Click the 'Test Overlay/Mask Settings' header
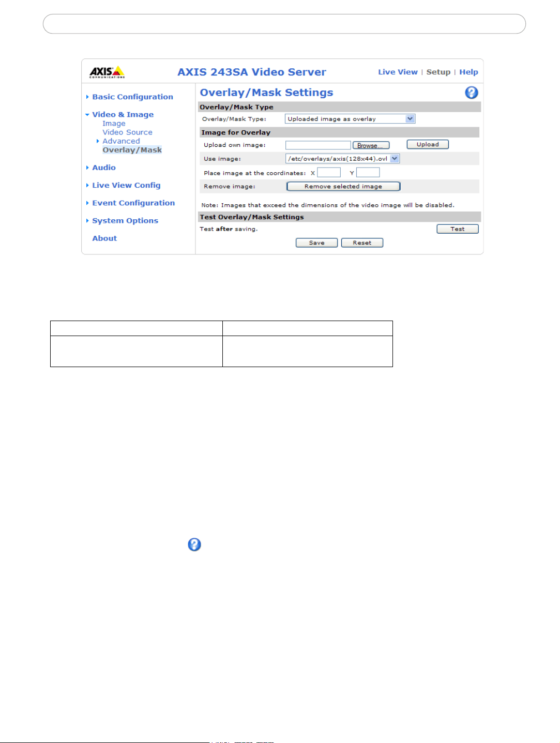 click(x=340, y=217)
